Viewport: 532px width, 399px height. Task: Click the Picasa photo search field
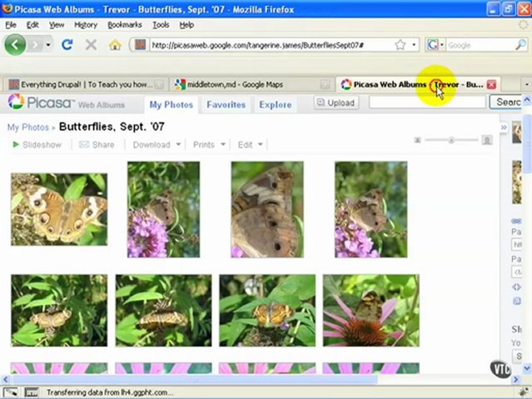427,102
